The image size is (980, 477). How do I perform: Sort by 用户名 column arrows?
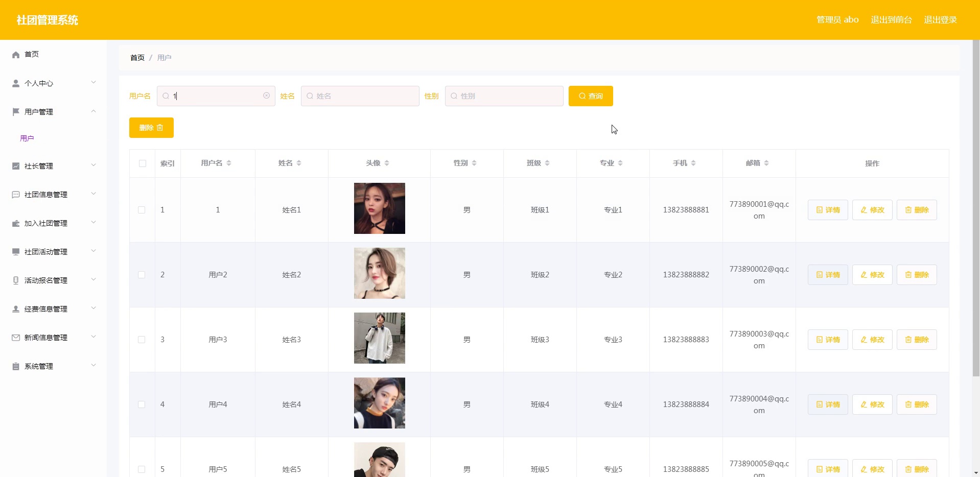point(229,163)
